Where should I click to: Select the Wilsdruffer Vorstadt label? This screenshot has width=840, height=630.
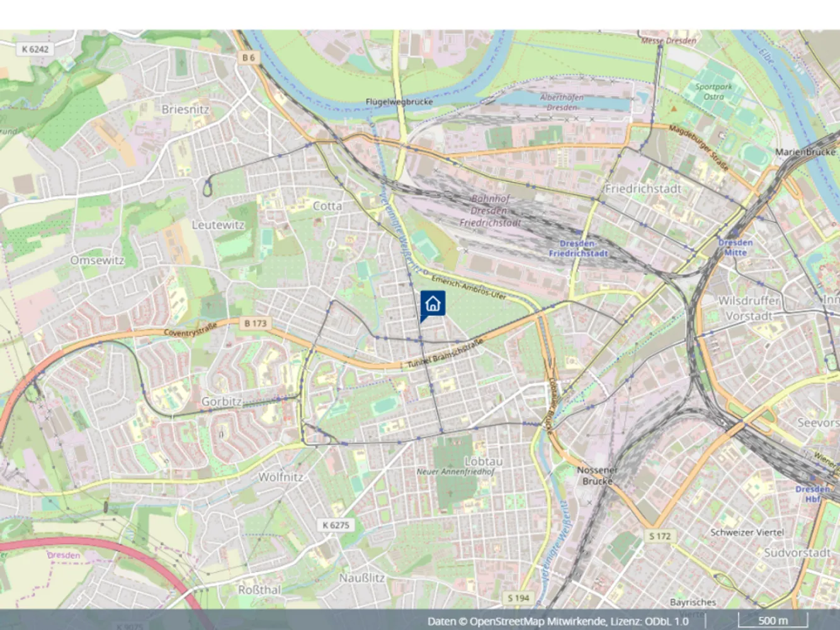pos(749,308)
